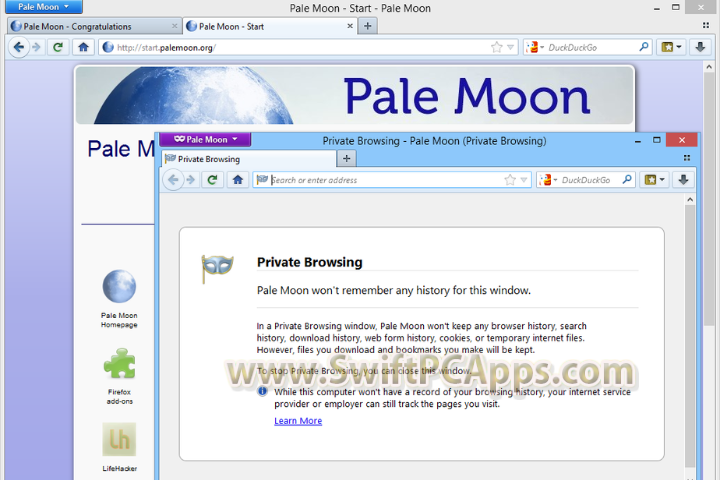The width and height of the screenshot is (720, 480).
Task: Open Home in the Private Browsing window
Action: point(237,180)
